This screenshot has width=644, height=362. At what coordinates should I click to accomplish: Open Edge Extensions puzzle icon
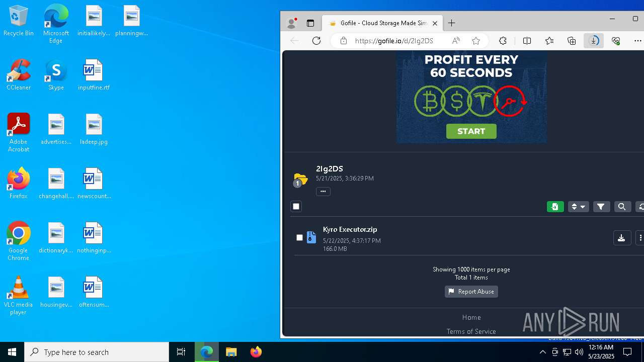[x=503, y=41]
